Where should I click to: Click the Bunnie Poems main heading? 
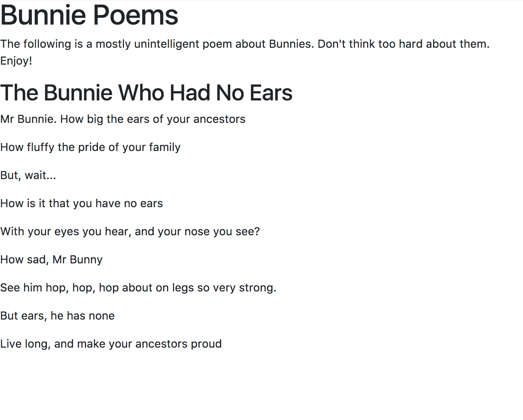tap(89, 15)
